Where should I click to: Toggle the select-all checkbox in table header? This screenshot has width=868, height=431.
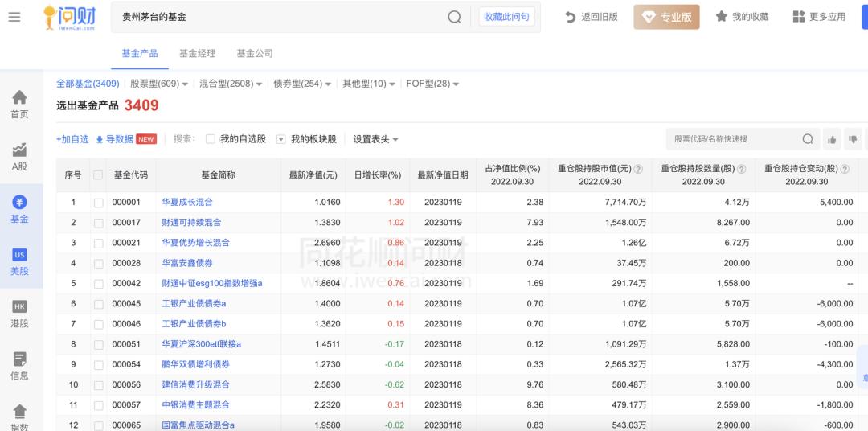tap(98, 175)
